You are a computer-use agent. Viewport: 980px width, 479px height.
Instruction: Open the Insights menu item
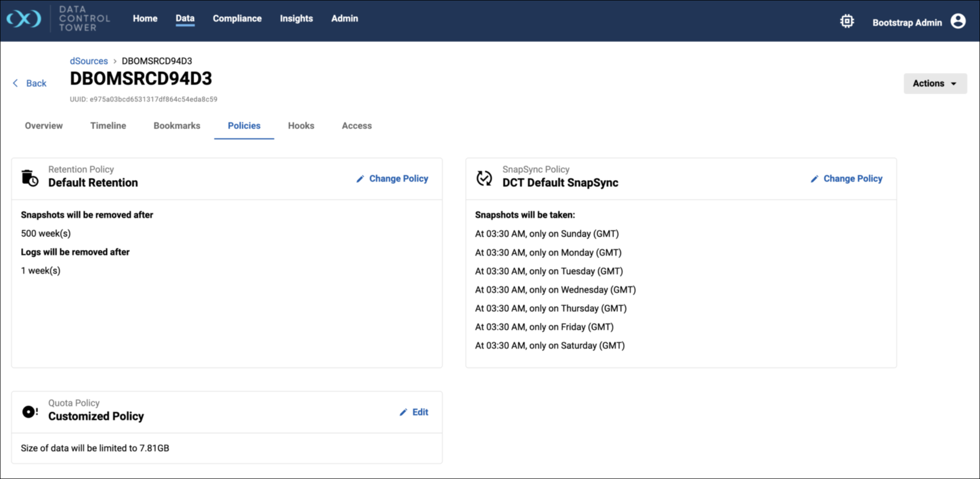click(296, 19)
